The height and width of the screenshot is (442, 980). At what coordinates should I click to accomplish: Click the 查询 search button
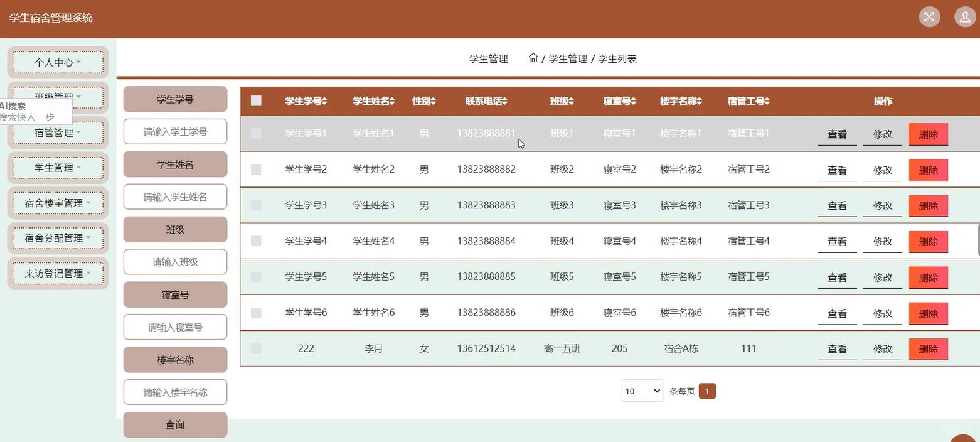pos(175,424)
